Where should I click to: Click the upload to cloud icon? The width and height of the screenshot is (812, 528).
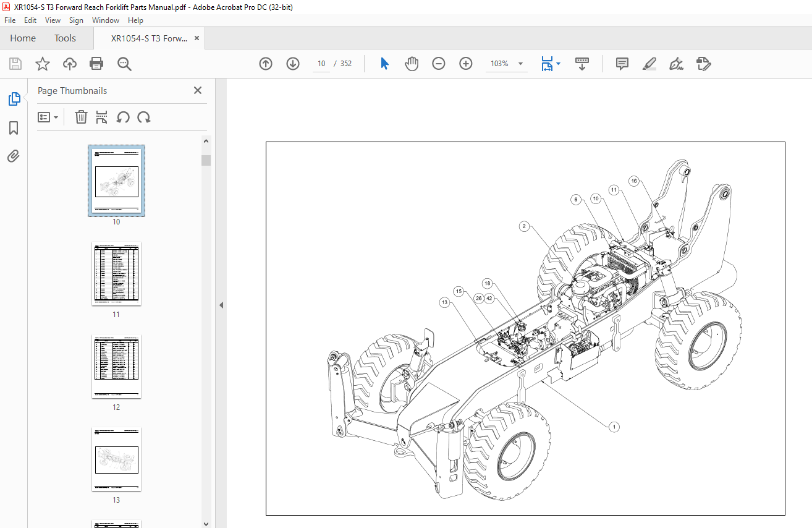click(x=69, y=64)
